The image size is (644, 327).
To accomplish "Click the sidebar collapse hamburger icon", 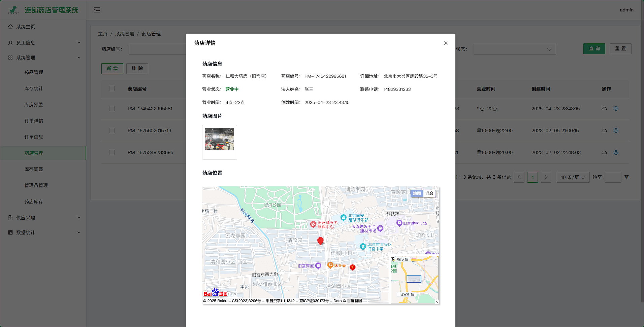I will [x=97, y=10].
